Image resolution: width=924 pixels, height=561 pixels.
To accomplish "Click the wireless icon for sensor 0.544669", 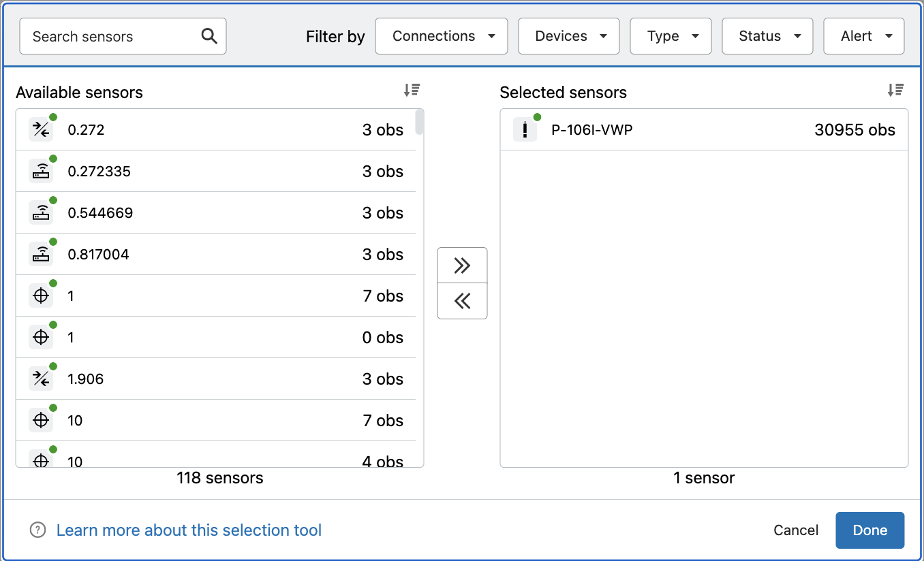I will coord(41,213).
